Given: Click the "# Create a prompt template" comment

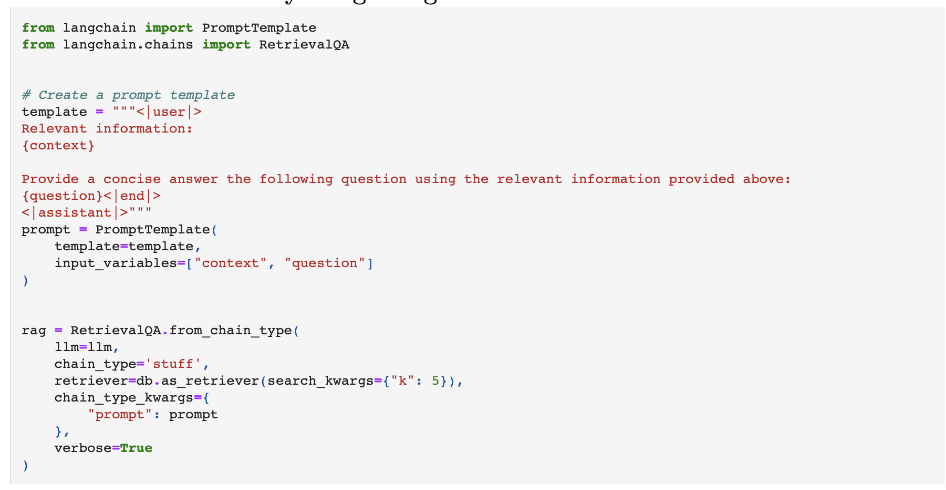Looking at the screenshot, I should pyautogui.click(x=129, y=95).
